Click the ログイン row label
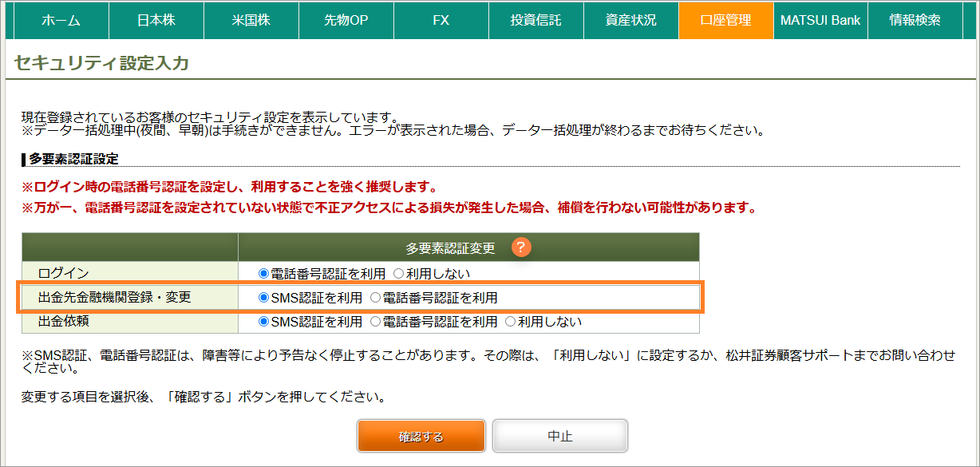The image size is (980, 467). pyautogui.click(x=63, y=273)
